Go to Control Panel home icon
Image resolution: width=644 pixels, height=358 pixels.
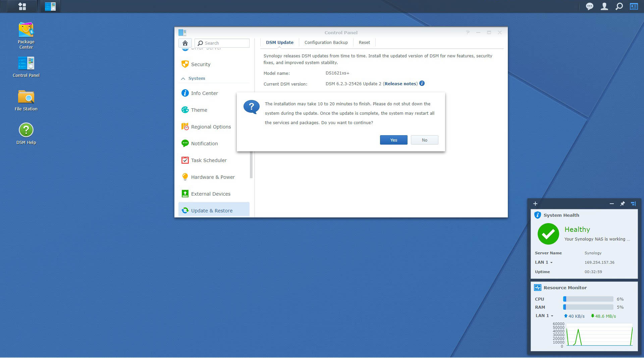185,43
